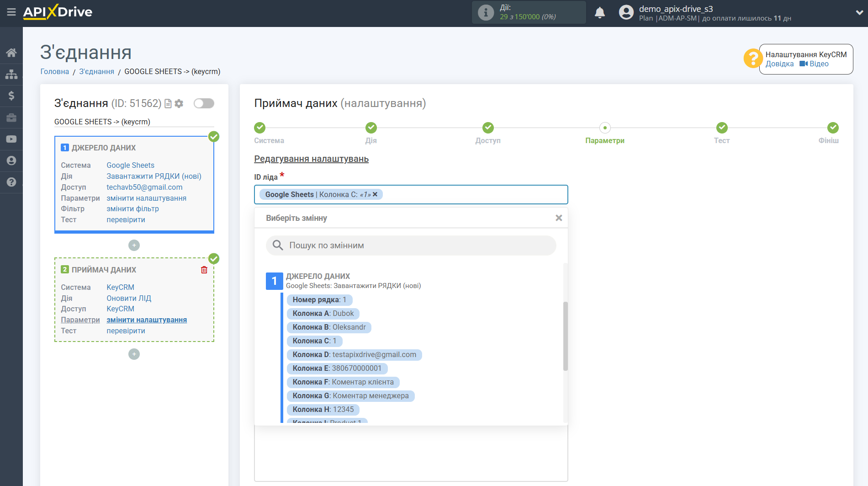Open the Відео tutorial link
The width and height of the screenshot is (868, 486).
[x=814, y=64]
